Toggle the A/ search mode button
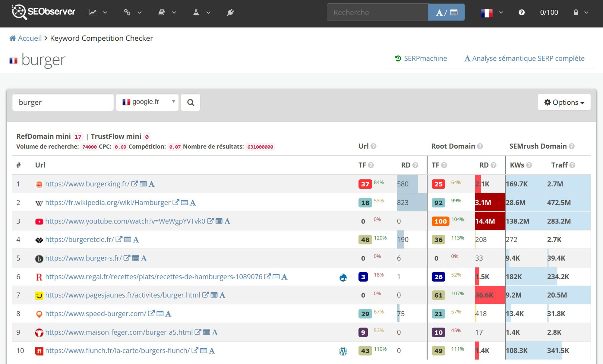This screenshot has width=603, height=364. (446, 12)
